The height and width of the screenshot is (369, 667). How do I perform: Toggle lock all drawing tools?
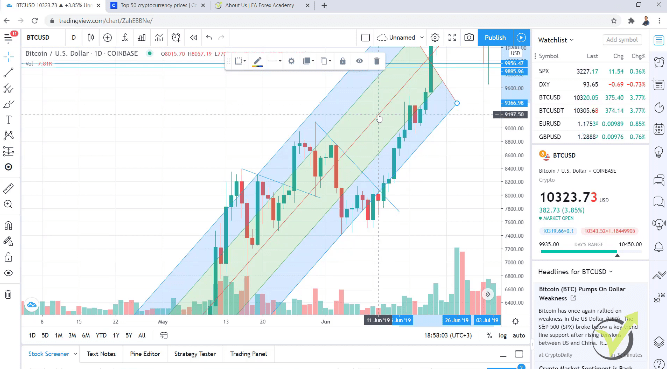9,257
